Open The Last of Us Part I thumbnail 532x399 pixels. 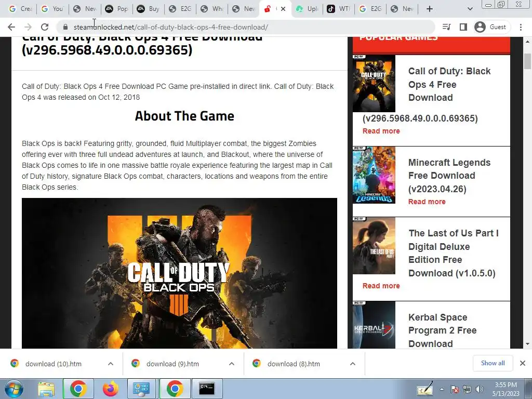(374, 246)
